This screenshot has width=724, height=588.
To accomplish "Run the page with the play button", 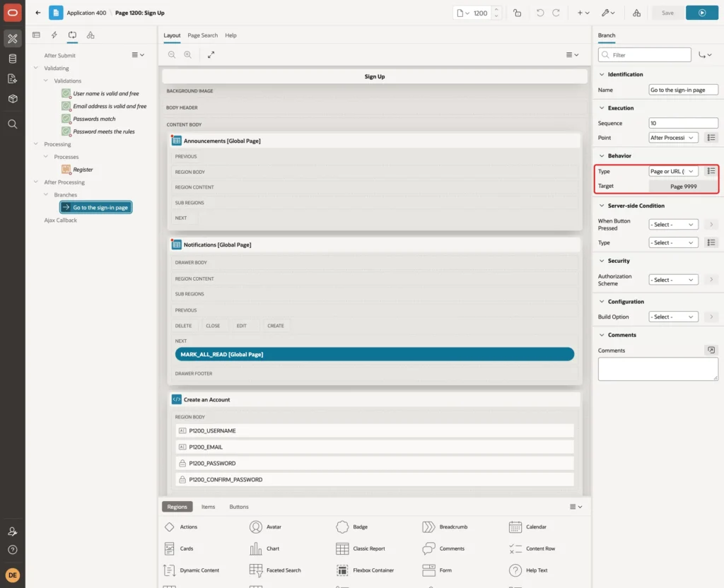I will 702,13.
